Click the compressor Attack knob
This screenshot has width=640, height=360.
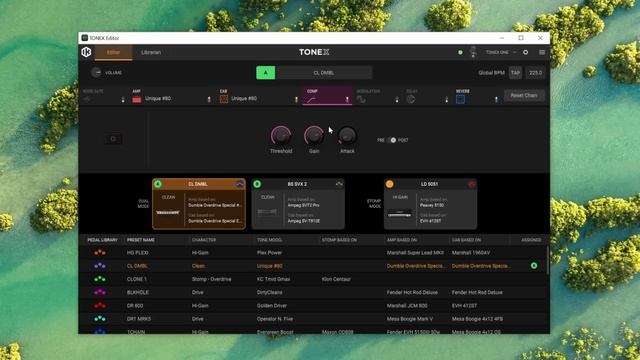click(347, 136)
